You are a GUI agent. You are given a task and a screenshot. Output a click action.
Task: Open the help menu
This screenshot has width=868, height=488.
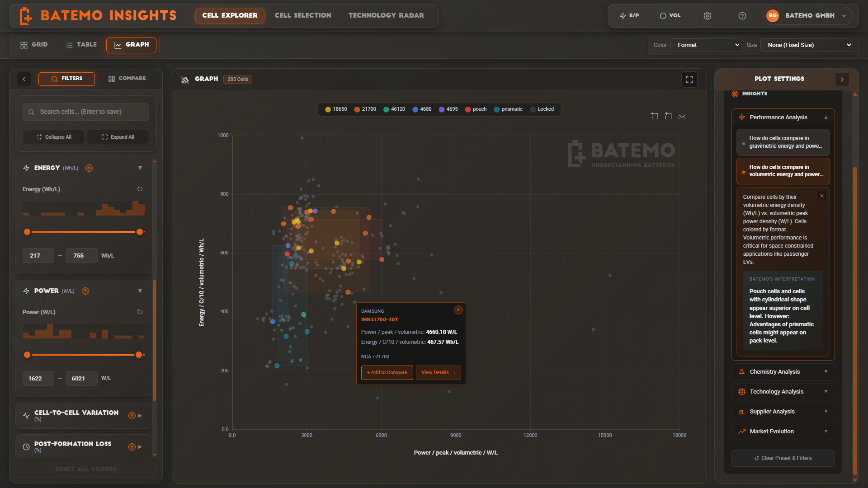click(x=741, y=15)
